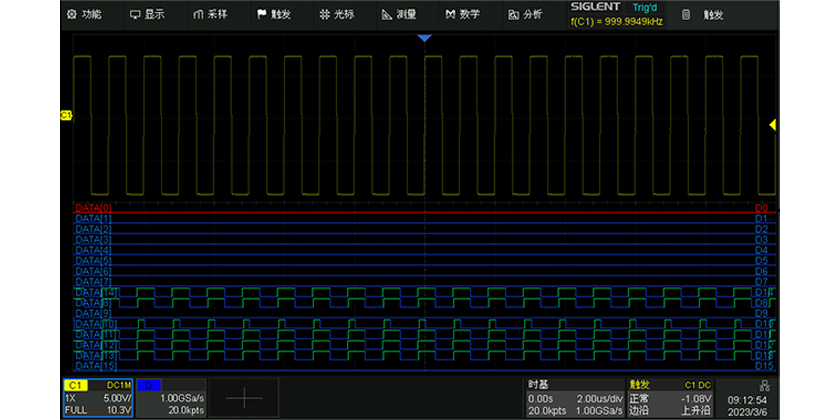Open the 光标 (Cursors) menu
This screenshot has width=840, height=420.
coord(336,15)
